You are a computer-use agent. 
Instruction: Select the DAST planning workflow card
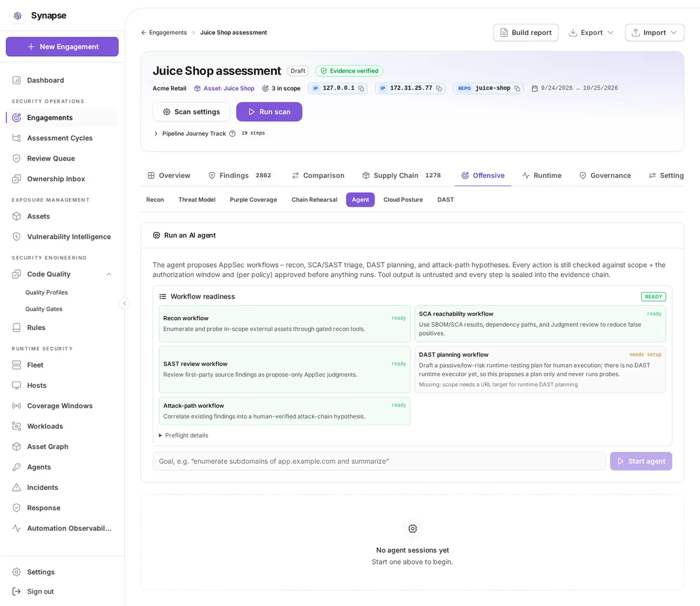pyautogui.click(x=540, y=370)
